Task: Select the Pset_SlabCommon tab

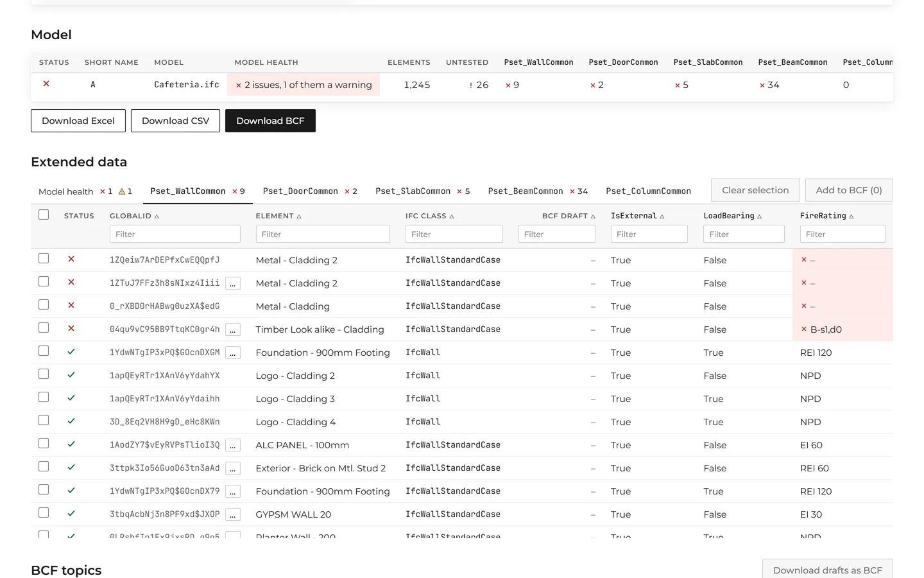Action: tap(423, 191)
